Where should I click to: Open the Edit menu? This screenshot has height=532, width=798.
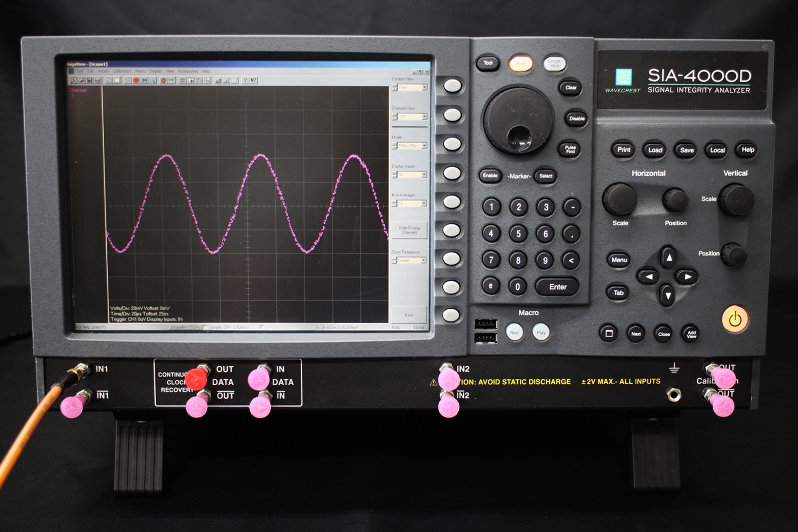(90, 71)
